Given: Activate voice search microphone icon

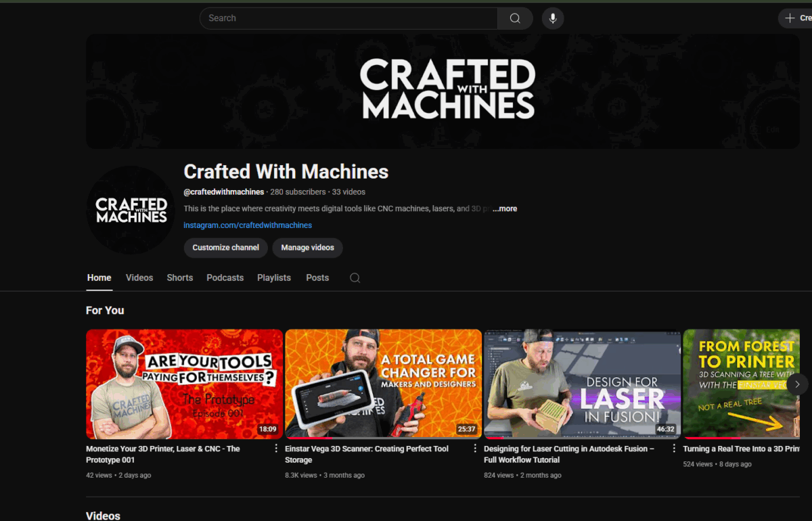Looking at the screenshot, I should pyautogui.click(x=553, y=18).
